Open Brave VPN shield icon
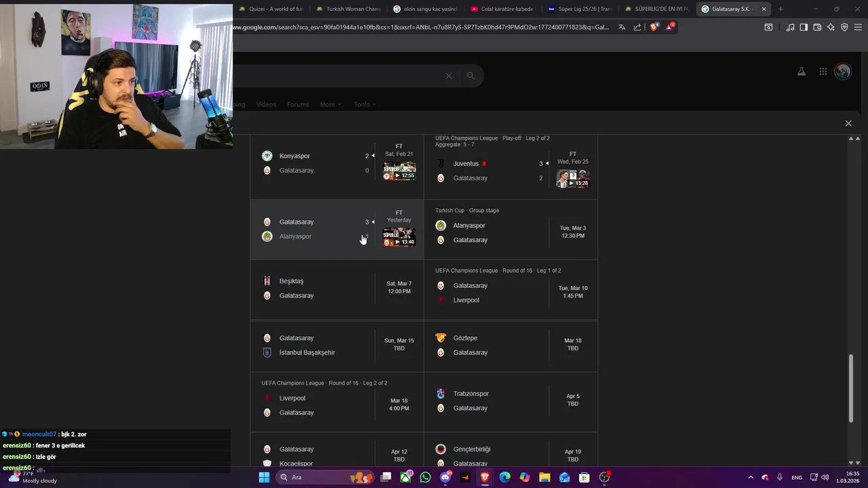 pos(844,27)
